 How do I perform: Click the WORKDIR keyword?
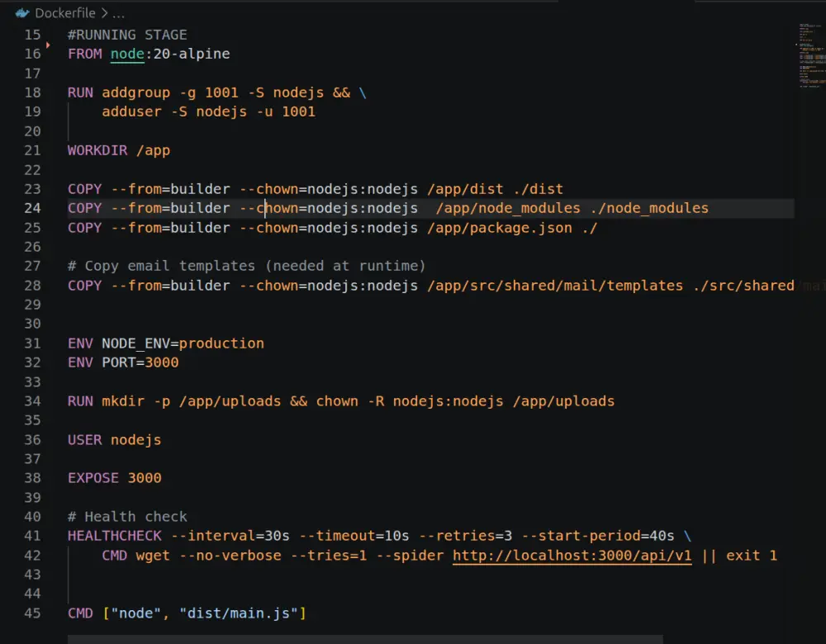[97, 150]
